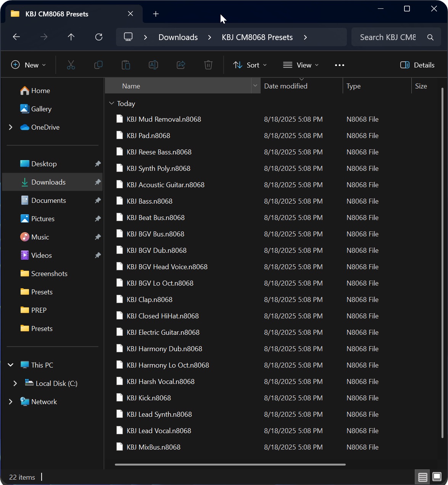Select the file icon for KBJ MixBus.n8068
Viewport: 448px width, 485px height.
point(120,447)
